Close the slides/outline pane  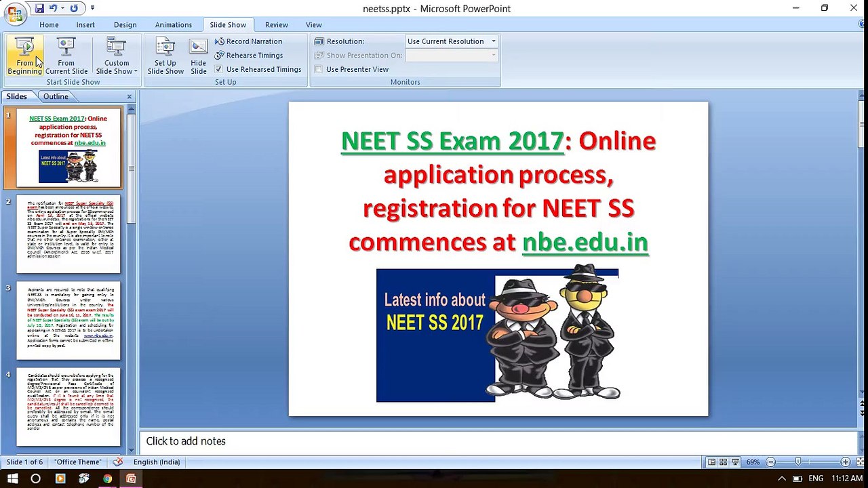pyautogui.click(x=129, y=96)
